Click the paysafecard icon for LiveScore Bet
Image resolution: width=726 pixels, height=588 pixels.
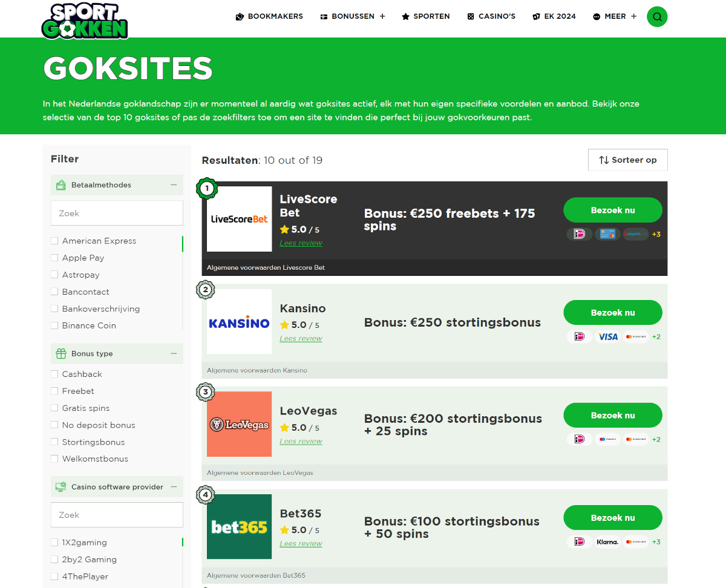coord(635,234)
